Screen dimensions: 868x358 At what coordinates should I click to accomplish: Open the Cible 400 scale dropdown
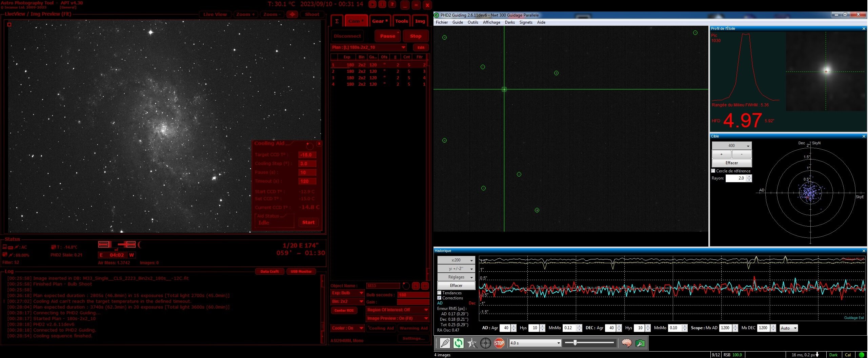pyautogui.click(x=731, y=146)
